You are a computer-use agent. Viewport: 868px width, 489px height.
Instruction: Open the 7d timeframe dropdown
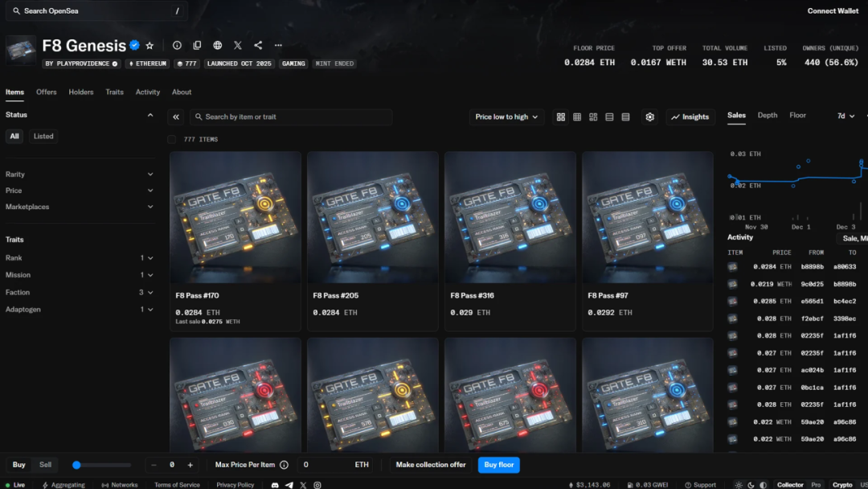click(x=845, y=116)
